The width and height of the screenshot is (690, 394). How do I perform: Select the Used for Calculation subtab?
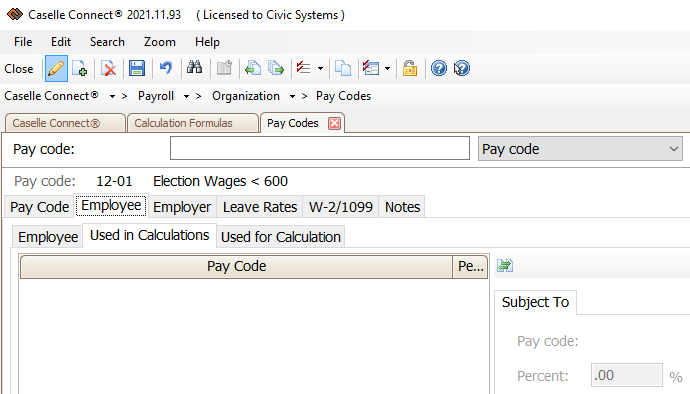coord(280,237)
